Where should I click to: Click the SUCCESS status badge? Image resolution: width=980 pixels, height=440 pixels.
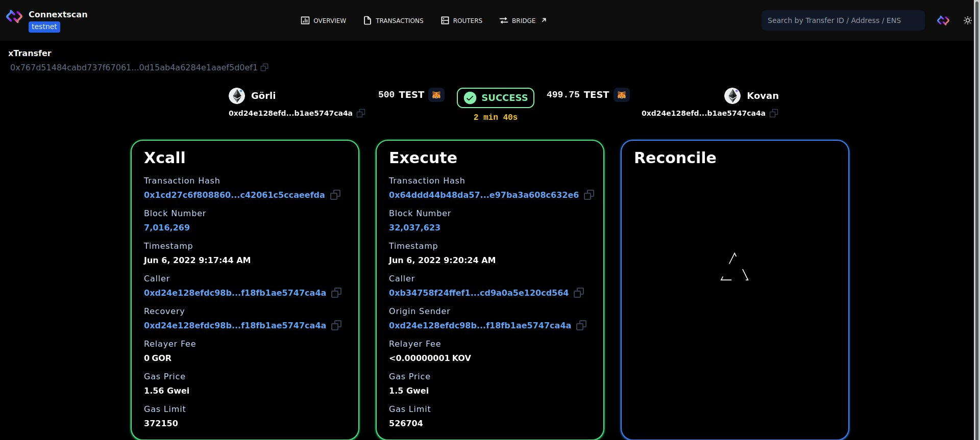pos(496,98)
